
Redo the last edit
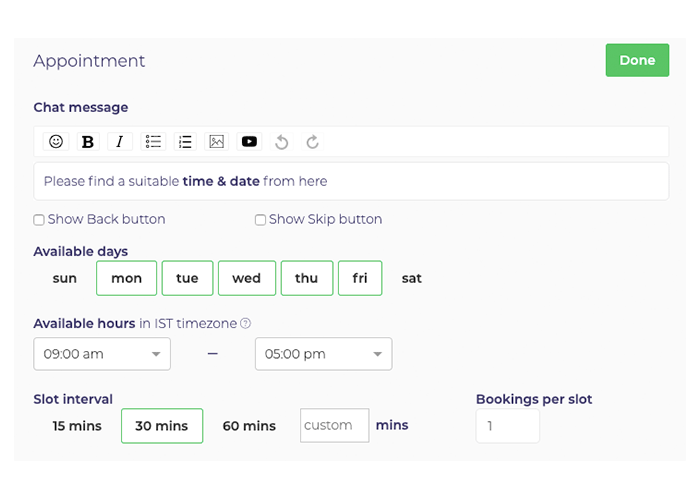point(313,142)
